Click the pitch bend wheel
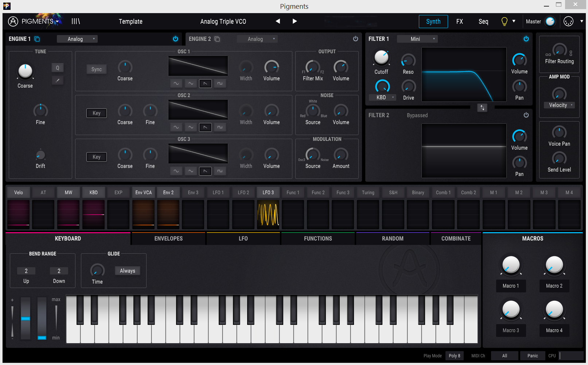This screenshot has height=365, width=588. [x=26, y=318]
